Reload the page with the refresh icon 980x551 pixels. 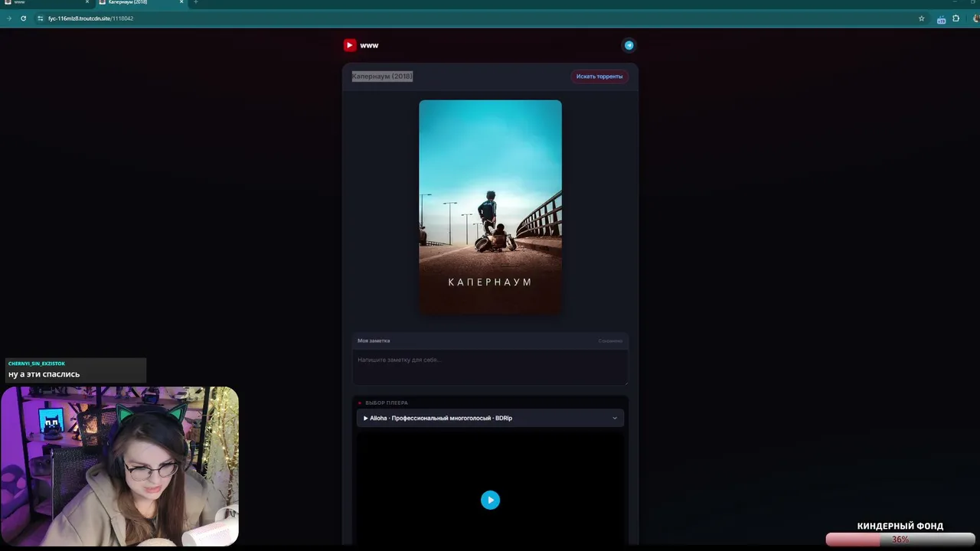point(23,18)
